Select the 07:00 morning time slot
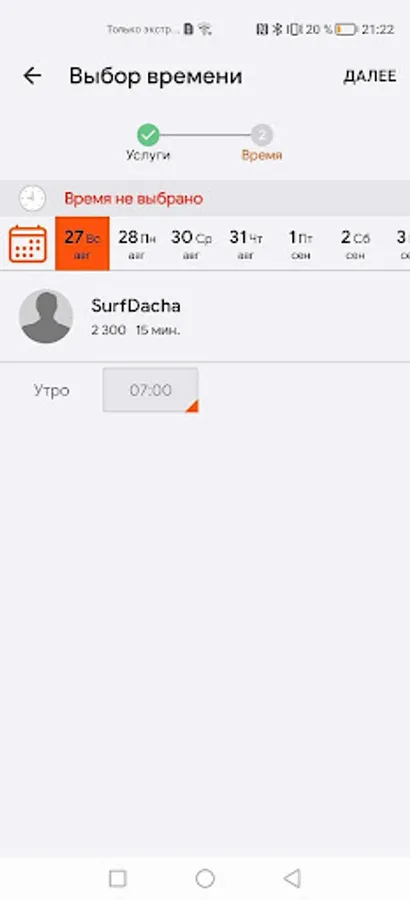The height and width of the screenshot is (900, 410). pos(150,390)
